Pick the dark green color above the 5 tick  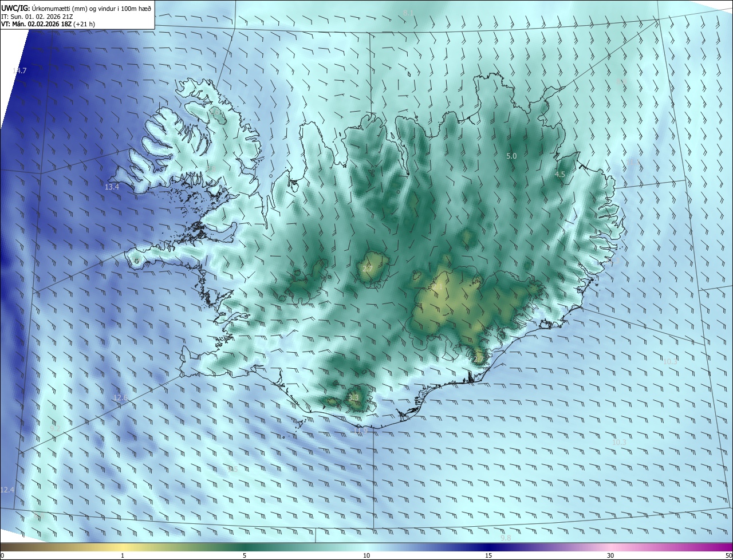[x=245, y=547]
